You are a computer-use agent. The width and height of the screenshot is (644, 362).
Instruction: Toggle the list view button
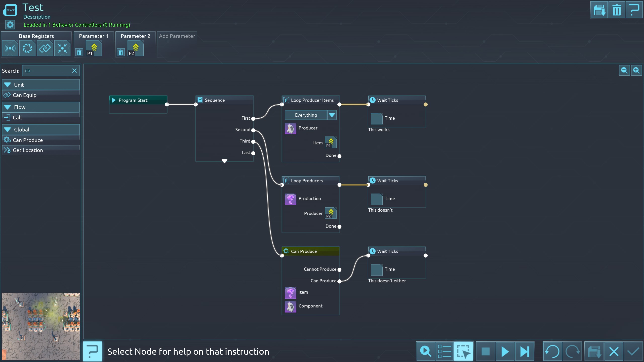coord(444,351)
